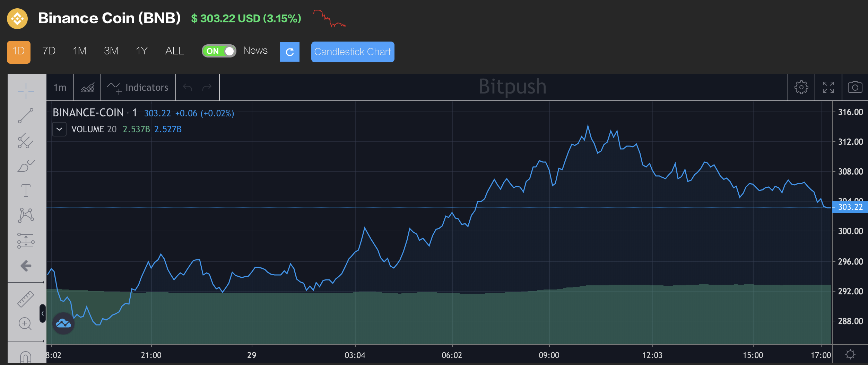The width and height of the screenshot is (868, 365).
Task: Click the cloud chart logo badge
Action: (63, 323)
